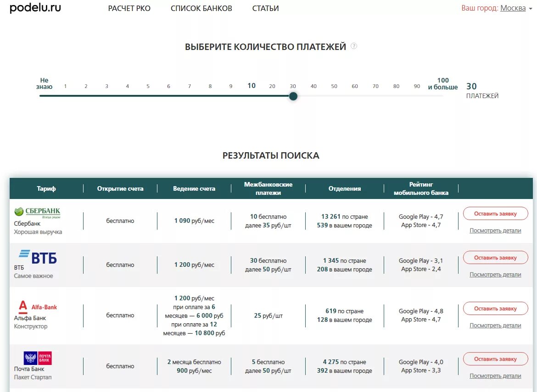Open the question mark help tooltip
This screenshot has width=537, height=392.
coord(353,46)
